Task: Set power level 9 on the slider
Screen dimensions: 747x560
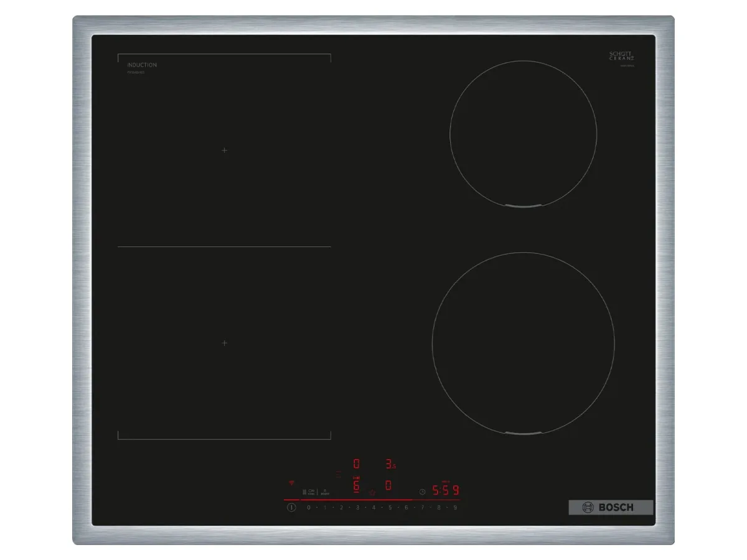Action: (x=455, y=508)
